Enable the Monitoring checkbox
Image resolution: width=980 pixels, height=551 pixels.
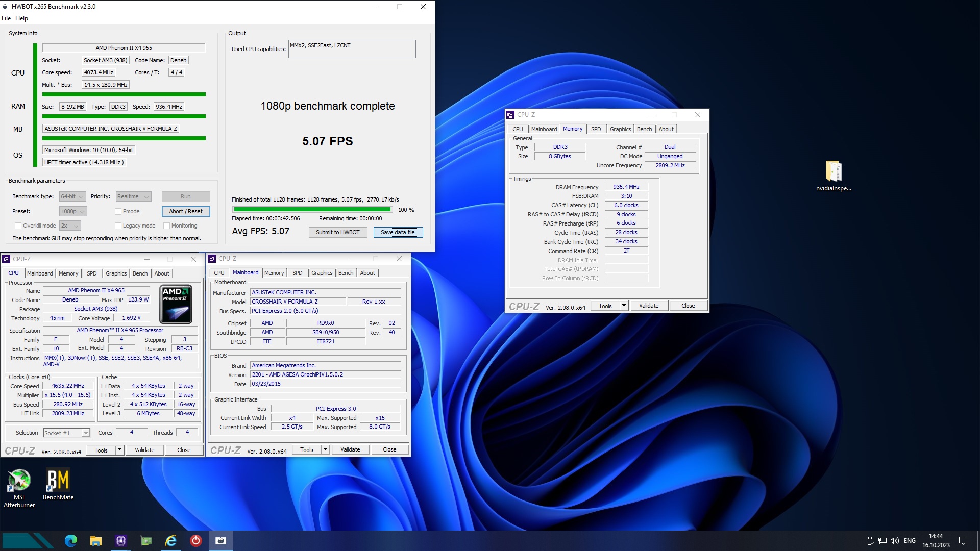166,226
